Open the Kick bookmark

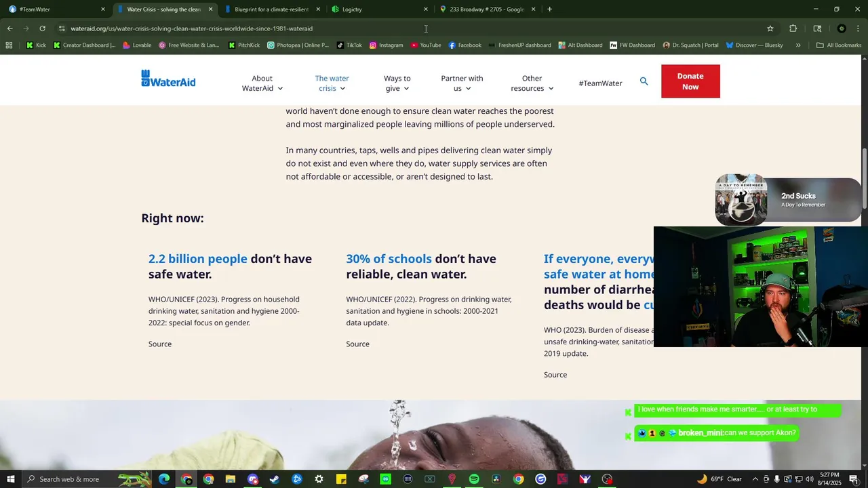(36, 45)
